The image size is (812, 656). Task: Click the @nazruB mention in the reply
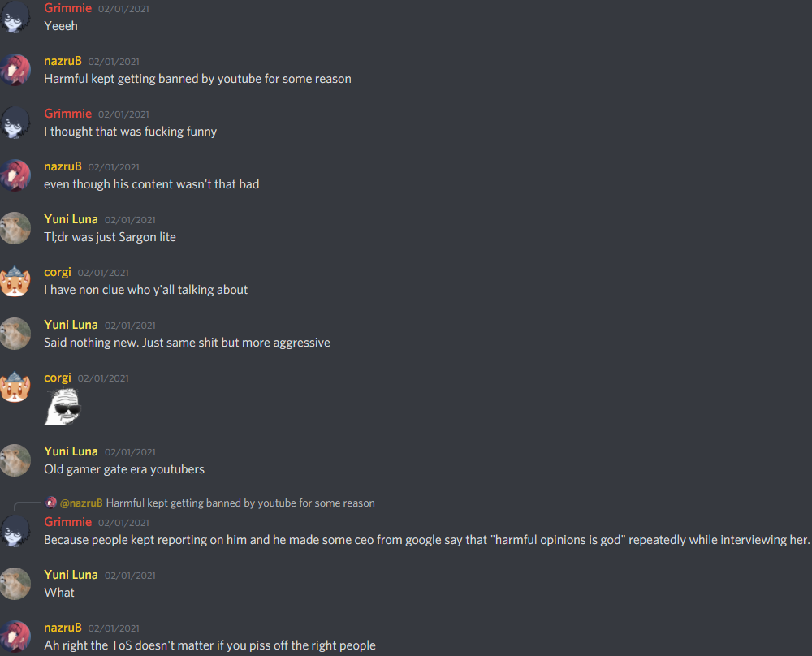(81, 503)
